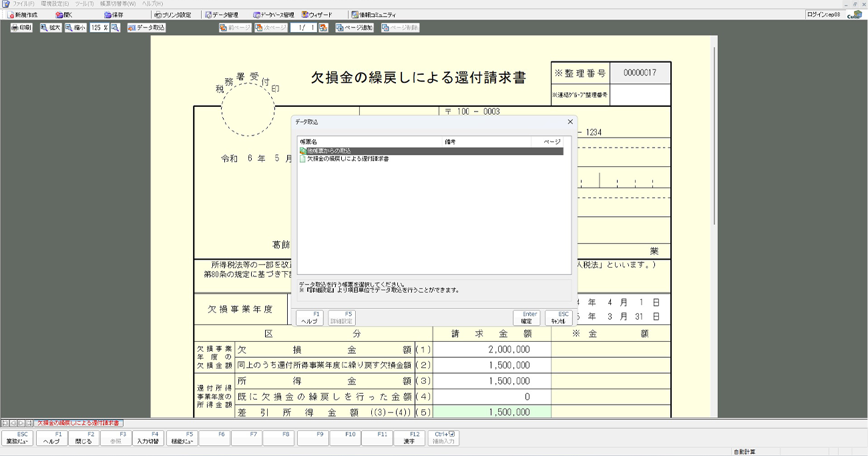The width and height of the screenshot is (868, 456).
Task: Launch the ウィザード wizard
Action: click(317, 15)
